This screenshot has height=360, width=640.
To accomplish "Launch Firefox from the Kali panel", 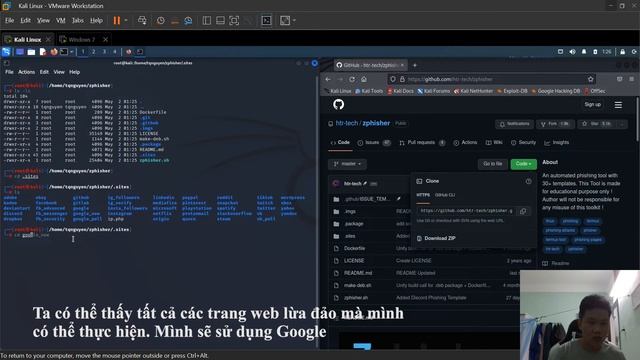I will point(53,52).
